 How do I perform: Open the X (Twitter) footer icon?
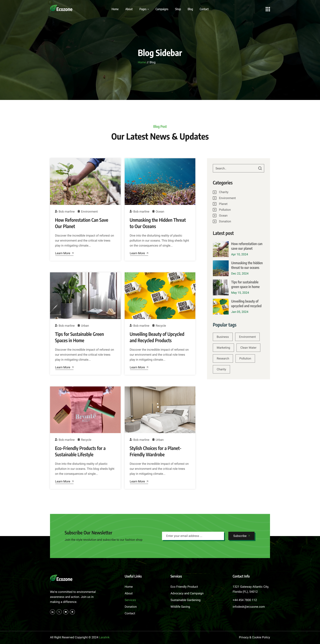(59, 612)
